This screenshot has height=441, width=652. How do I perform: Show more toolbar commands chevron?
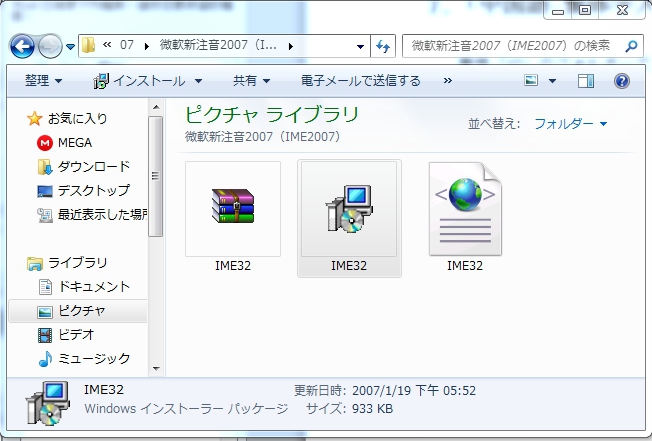447,81
